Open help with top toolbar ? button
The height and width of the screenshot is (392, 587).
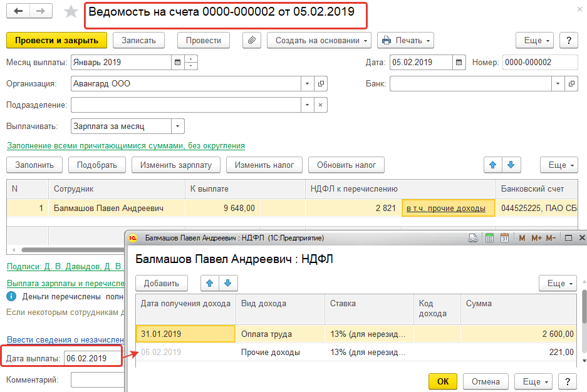[569, 41]
